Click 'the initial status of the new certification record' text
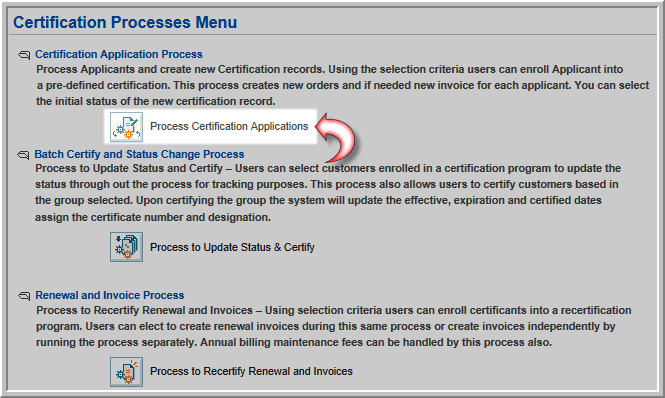The width and height of the screenshot is (665, 398). (x=156, y=101)
